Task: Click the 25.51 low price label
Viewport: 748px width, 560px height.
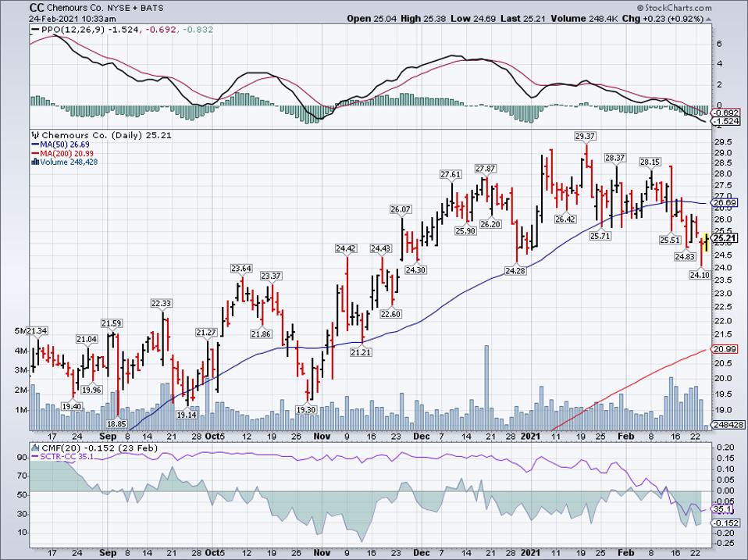Action: pos(670,240)
